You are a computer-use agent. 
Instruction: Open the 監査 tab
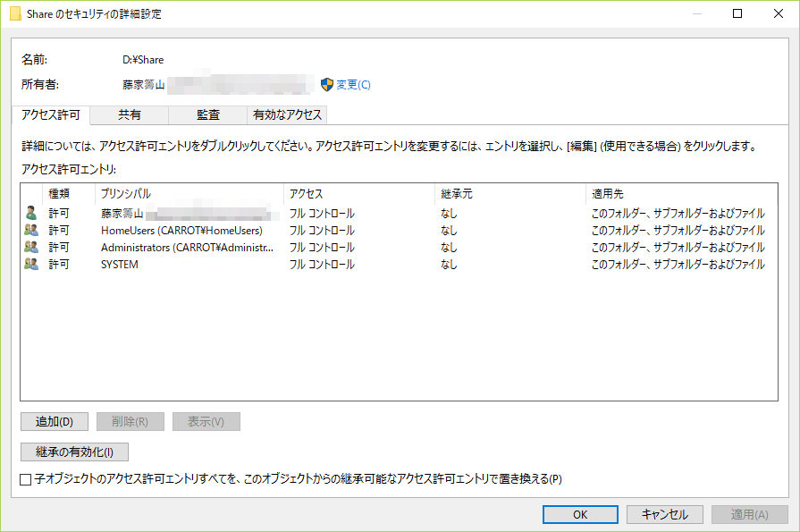pyautogui.click(x=207, y=114)
